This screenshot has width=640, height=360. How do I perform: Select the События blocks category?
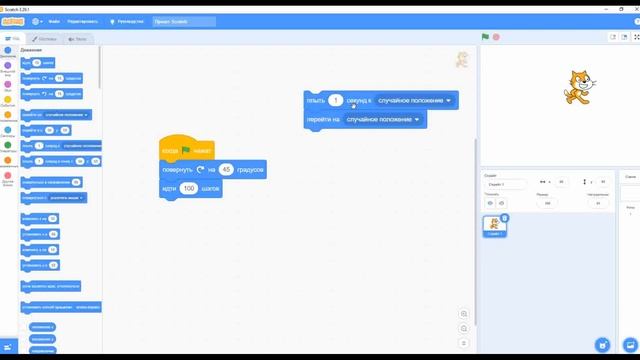pyautogui.click(x=8, y=101)
